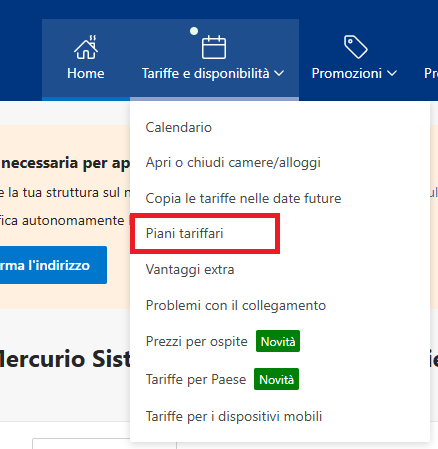Expand the Promozioni dropdown chevron

(x=392, y=73)
